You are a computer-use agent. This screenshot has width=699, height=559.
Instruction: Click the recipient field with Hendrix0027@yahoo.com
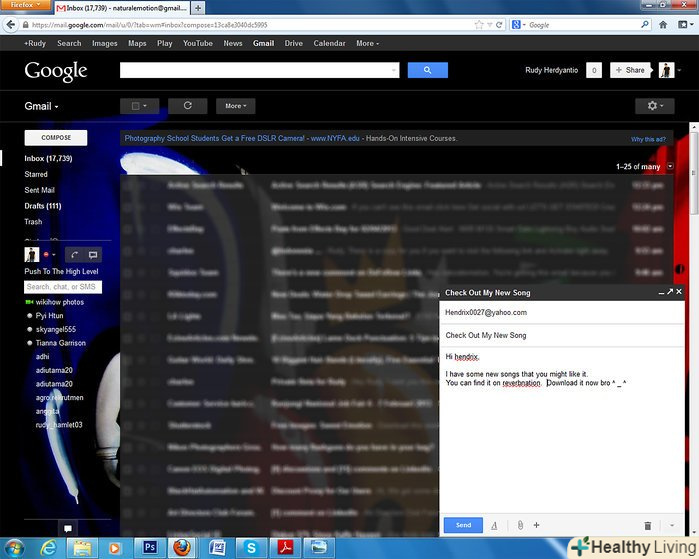pyautogui.click(x=562, y=312)
